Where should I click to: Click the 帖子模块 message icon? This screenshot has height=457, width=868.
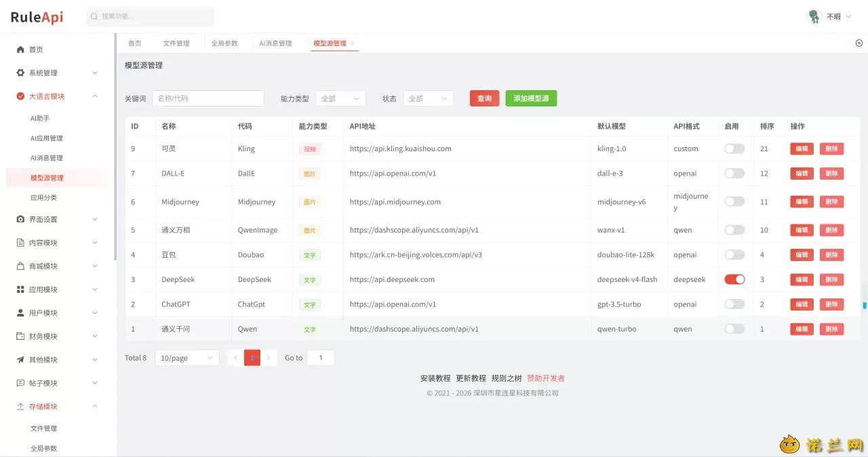tap(20, 383)
